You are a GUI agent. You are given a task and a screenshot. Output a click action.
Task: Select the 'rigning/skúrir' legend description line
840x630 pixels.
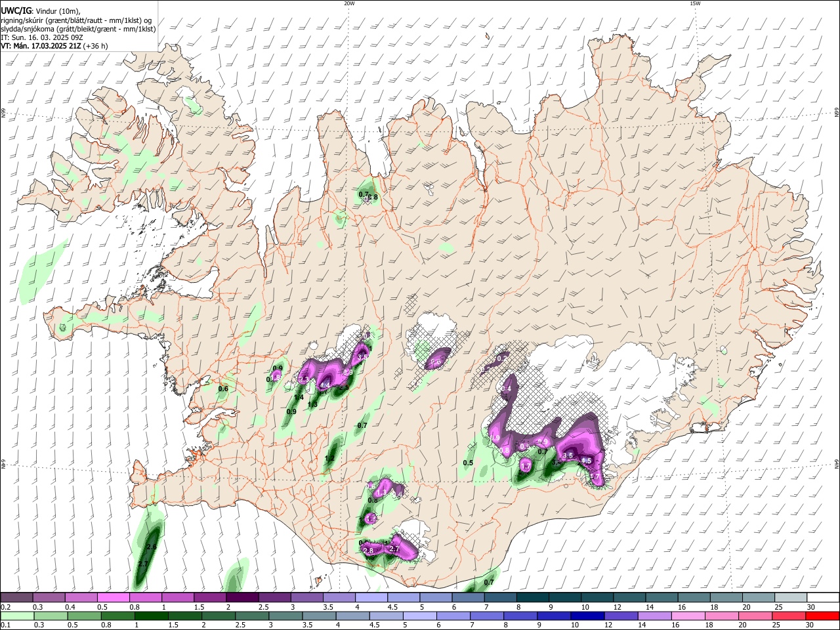tap(76, 20)
